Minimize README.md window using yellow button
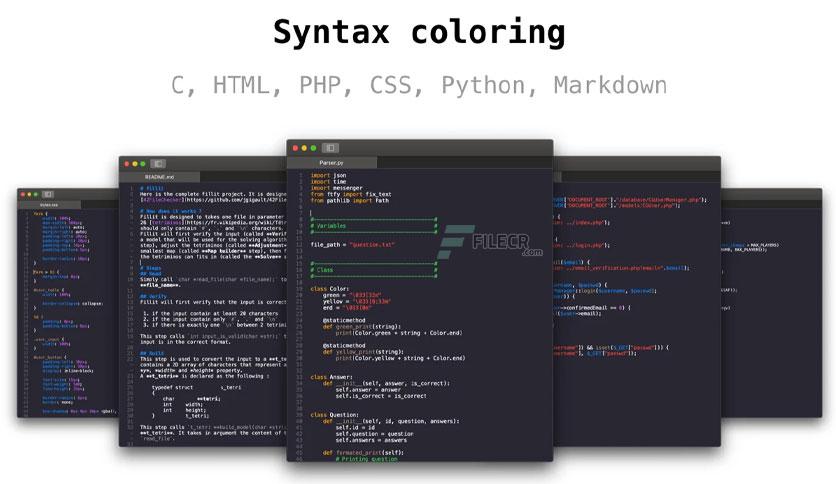 (x=135, y=164)
